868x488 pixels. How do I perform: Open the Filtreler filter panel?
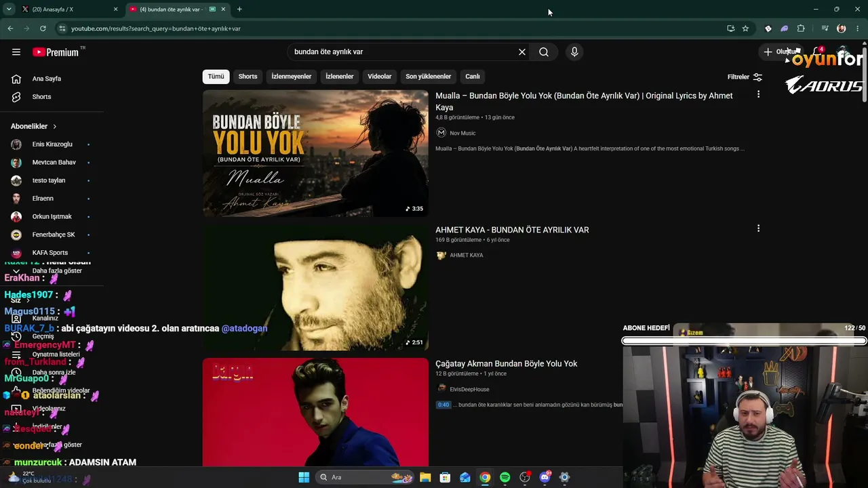point(745,77)
